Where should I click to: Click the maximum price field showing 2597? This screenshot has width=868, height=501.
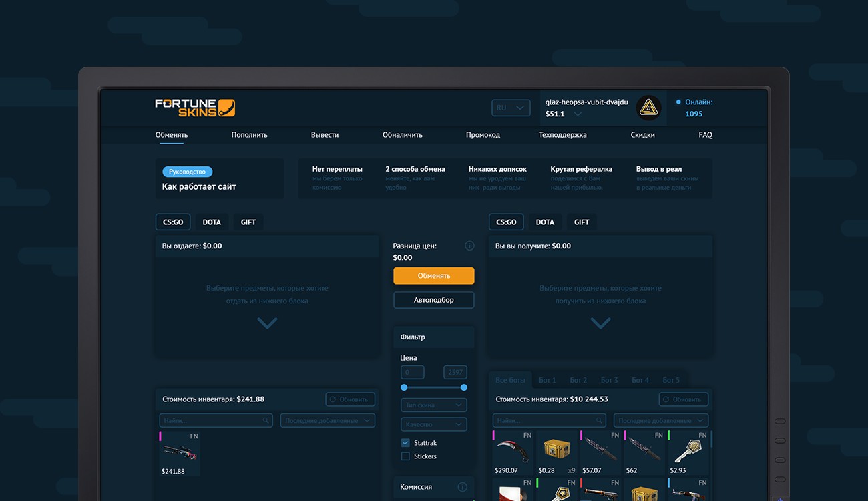[455, 373]
